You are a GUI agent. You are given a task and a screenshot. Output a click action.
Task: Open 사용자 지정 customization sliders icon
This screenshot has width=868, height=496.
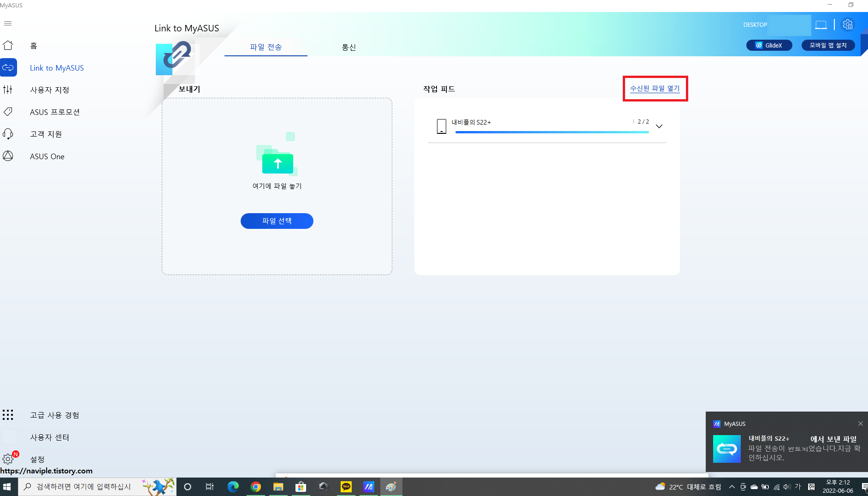pos(8,90)
